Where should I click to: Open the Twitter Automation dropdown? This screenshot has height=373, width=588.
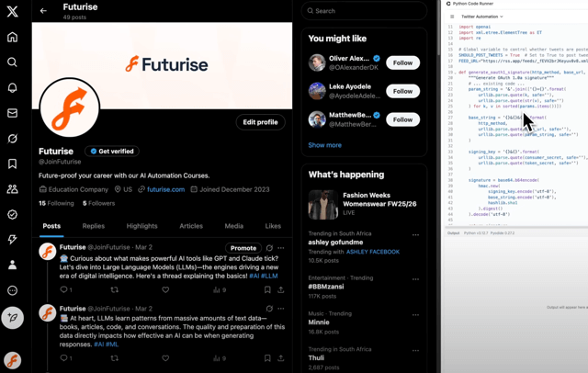tap(482, 17)
